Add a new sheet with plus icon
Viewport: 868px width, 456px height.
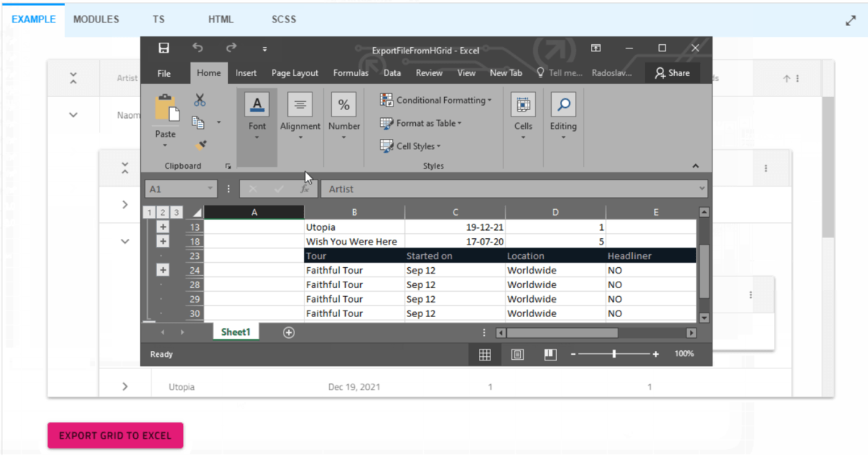pyautogui.click(x=289, y=332)
